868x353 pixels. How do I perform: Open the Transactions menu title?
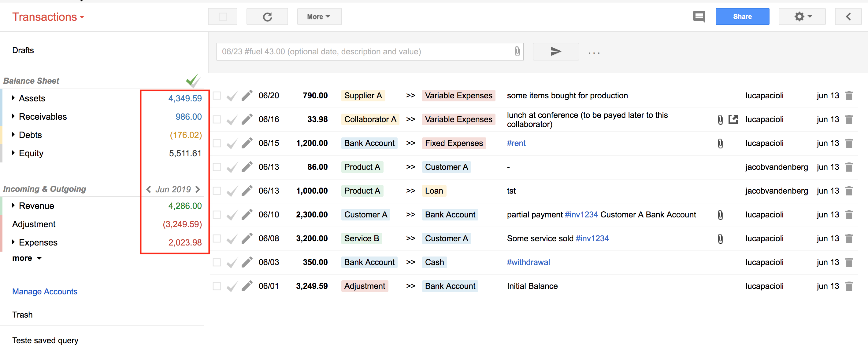click(48, 16)
